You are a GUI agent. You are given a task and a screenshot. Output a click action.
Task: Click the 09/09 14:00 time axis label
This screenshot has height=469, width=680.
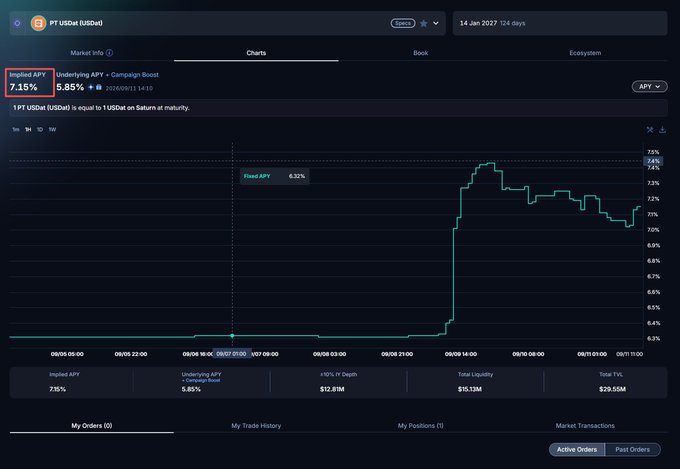461,354
